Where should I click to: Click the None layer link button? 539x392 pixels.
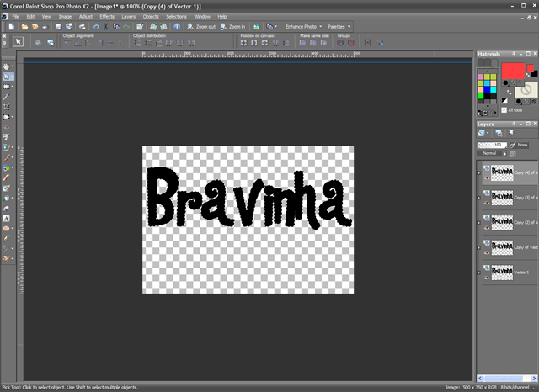519,145
